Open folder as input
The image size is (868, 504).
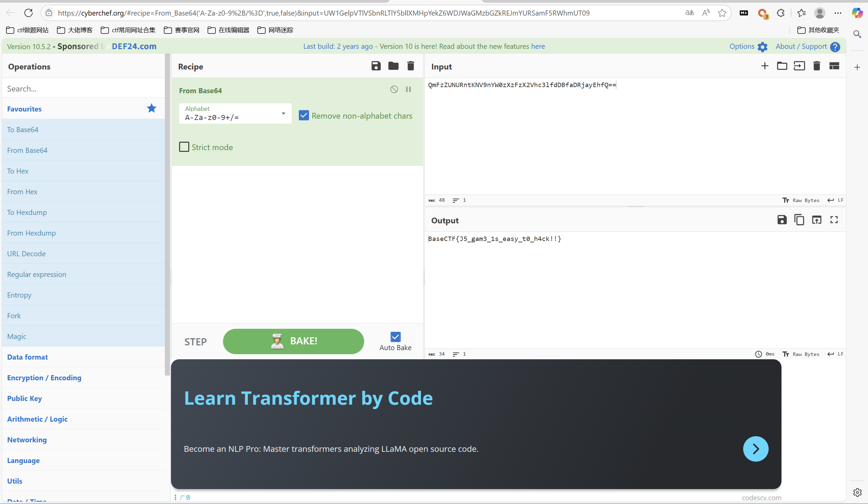[782, 66]
